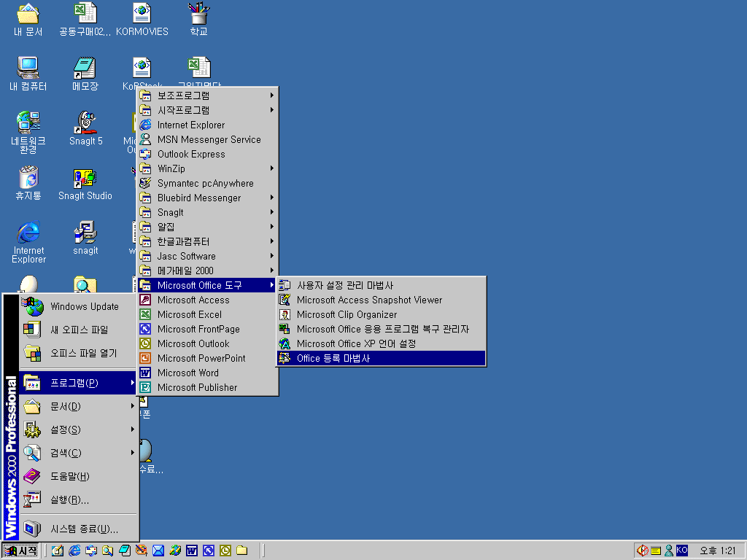Launch MSN Messenger Service from the menu
The width and height of the screenshot is (747, 560).
pos(207,139)
